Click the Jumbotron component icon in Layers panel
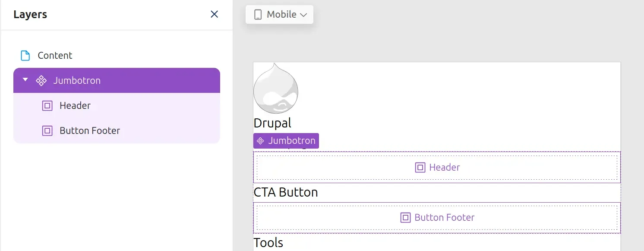The width and height of the screenshot is (644, 251). [41, 80]
